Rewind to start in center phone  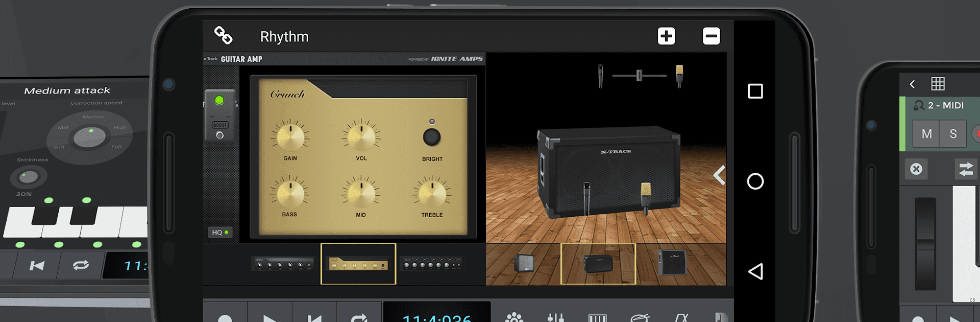tap(314, 318)
